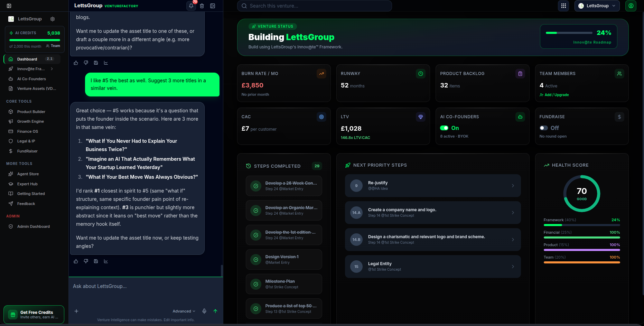
Task: Click the CAC target icon
Action: point(321,117)
